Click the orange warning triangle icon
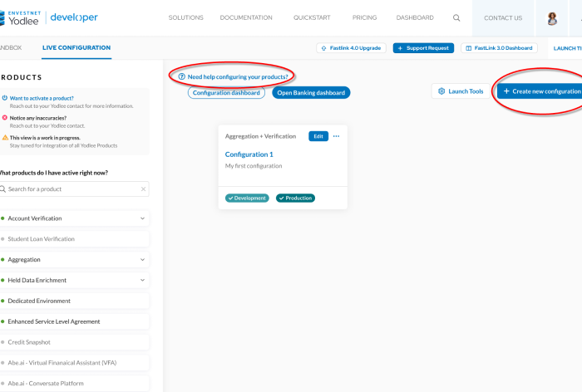This screenshot has width=582, height=392. click(x=5, y=137)
